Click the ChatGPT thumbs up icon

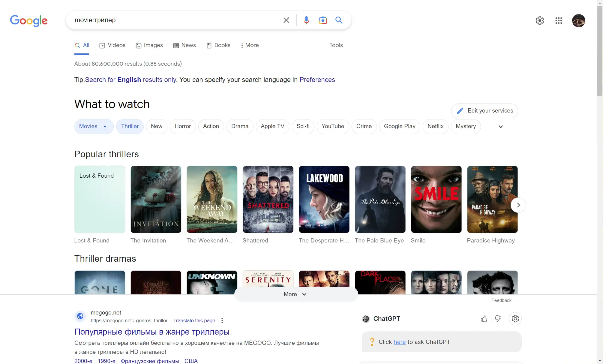(x=484, y=319)
